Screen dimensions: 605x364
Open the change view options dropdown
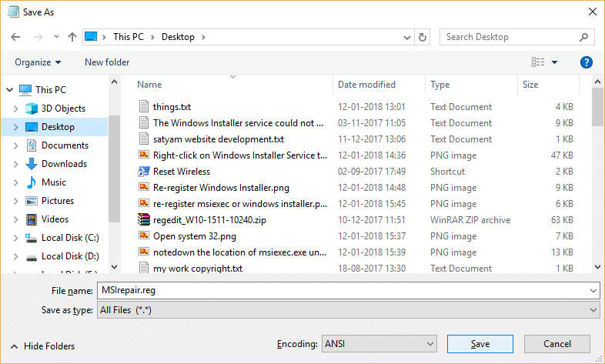(x=554, y=62)
